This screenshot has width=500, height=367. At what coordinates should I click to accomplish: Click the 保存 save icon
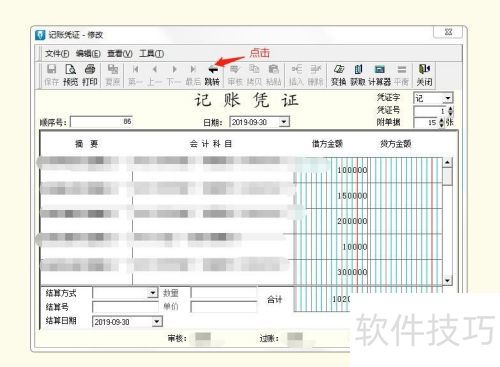click(51, 75)
